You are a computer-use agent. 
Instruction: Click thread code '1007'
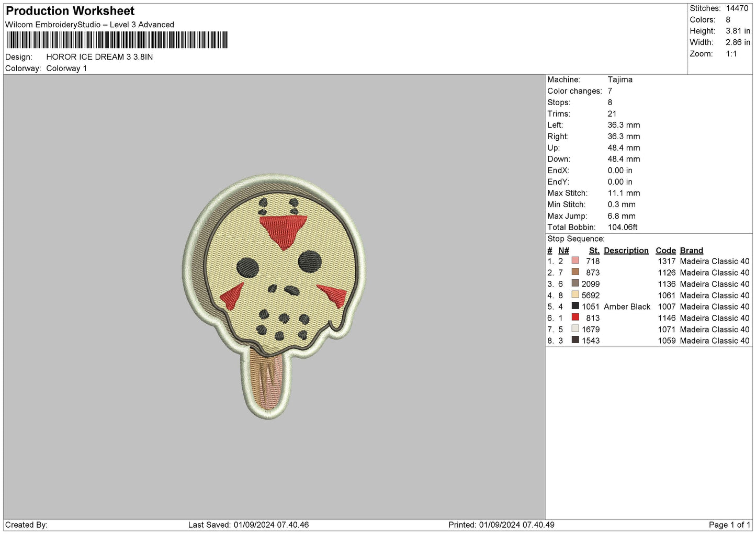click(x=667, y=306)
